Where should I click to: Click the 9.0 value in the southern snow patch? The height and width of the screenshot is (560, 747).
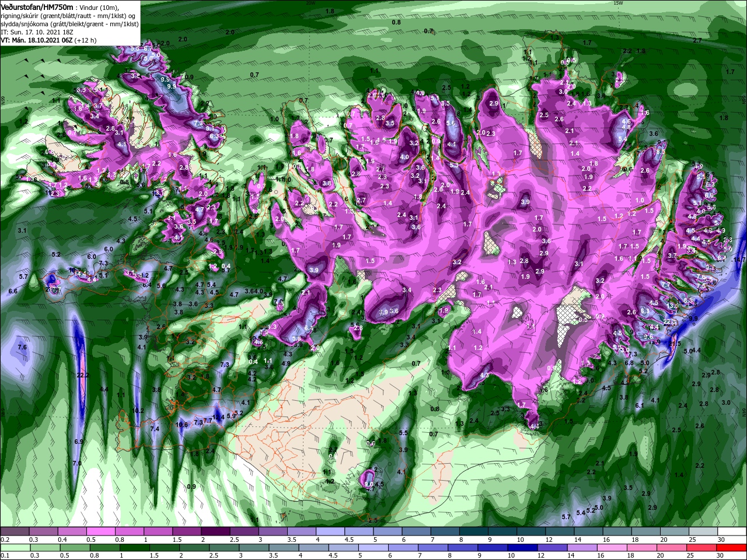pyautogui.click(x=369, y=484)
